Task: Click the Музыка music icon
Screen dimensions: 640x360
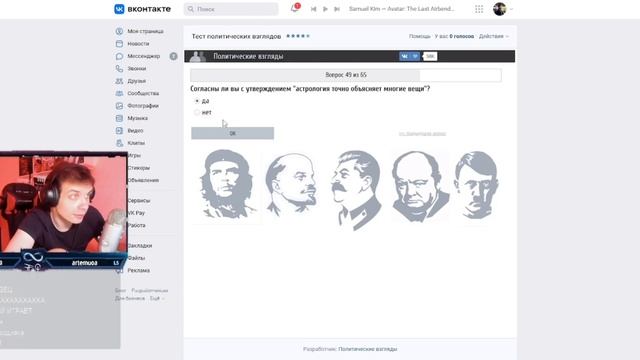Action: point(119,118)
